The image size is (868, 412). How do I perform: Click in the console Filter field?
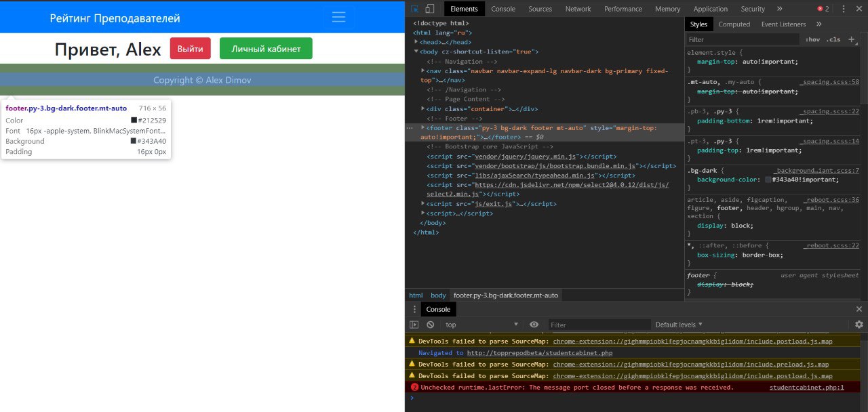(x=599, y=325)
